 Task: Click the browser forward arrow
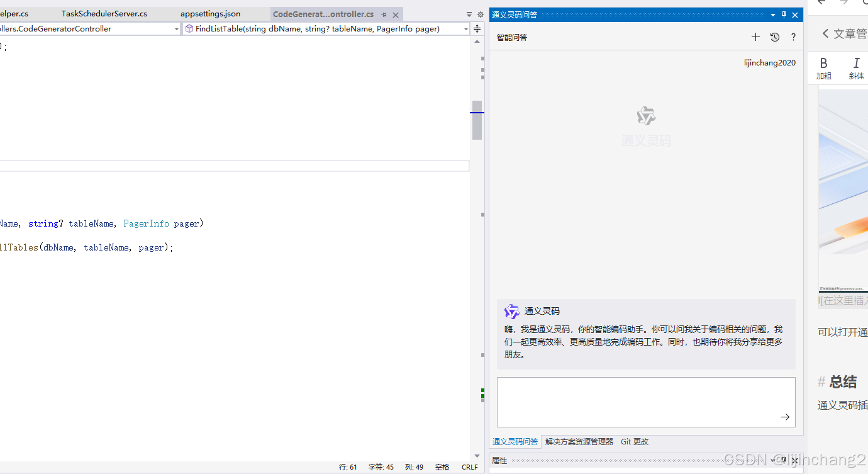click(x=844, y=3)
